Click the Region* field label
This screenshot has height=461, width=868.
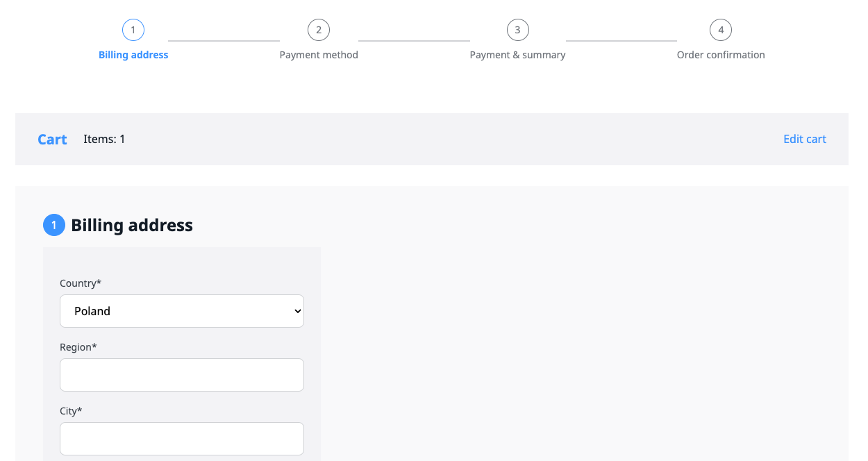[x=78, y=347]
